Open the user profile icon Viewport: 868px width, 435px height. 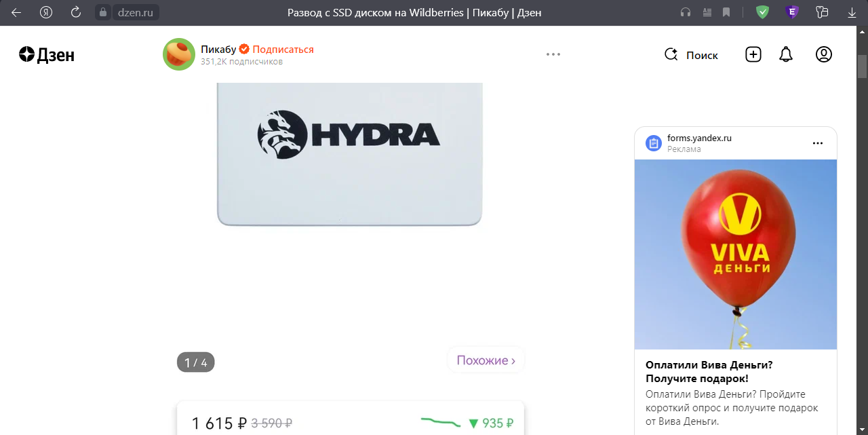(824, 54)
